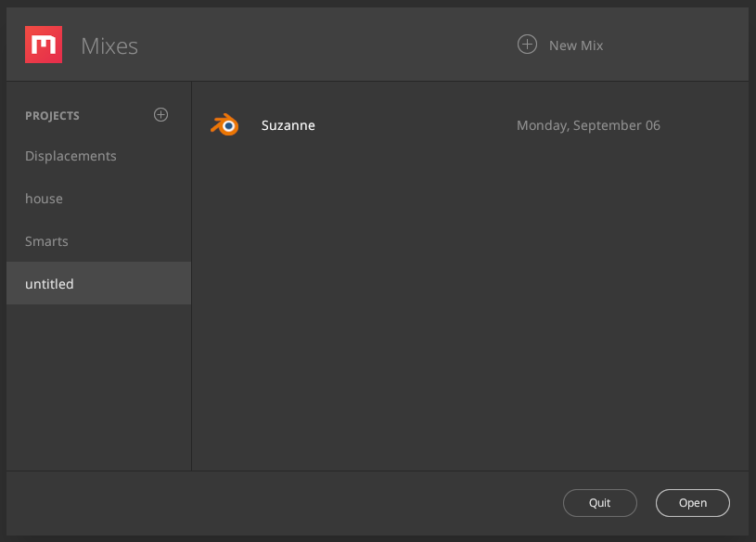
Task: Open the selected mix with Open button
Action: click(693, 503)
